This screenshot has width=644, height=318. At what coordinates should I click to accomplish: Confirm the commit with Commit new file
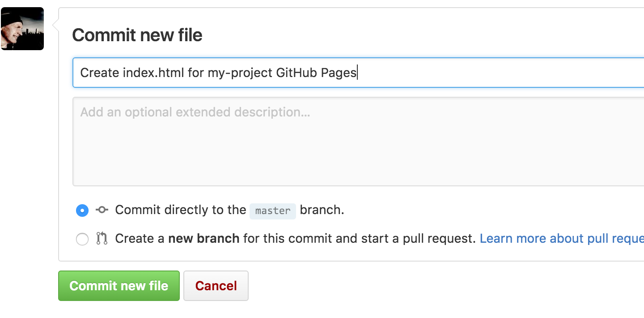click(x=119, y=286)
